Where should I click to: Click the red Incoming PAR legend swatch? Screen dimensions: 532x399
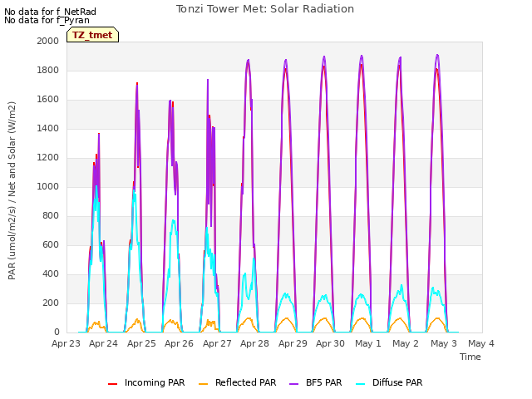tap(113, 384)
